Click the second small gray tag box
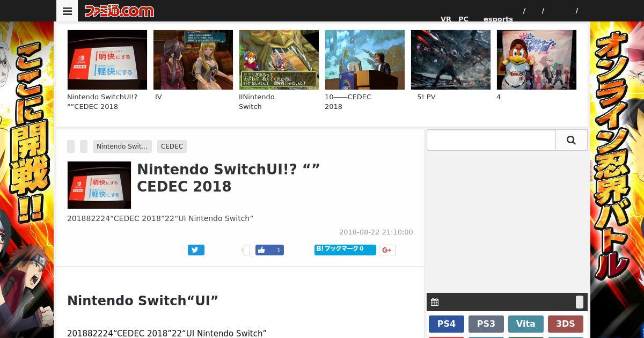This screenshot has height=338, width=644. [x=84, y=146]
